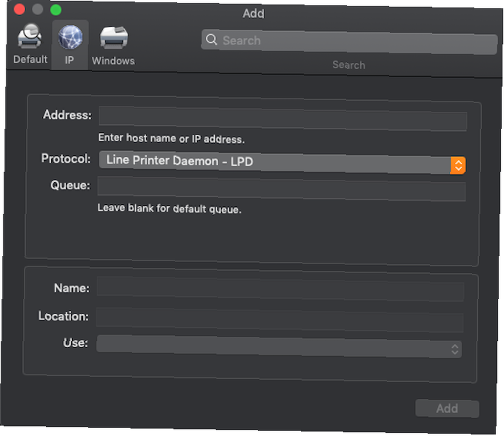Screen dimensions: 504x436
Task: Switch to the Windows tab label
Action: point(113,61)
